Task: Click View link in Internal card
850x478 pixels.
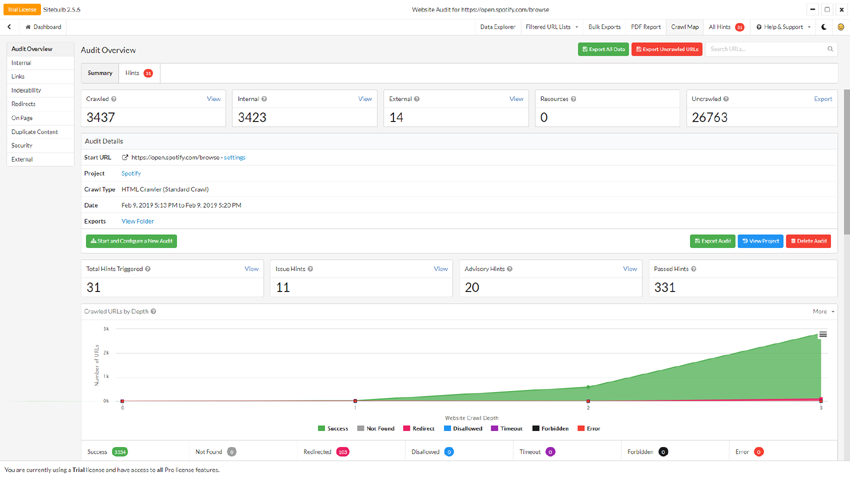Action: pos(365,99)
